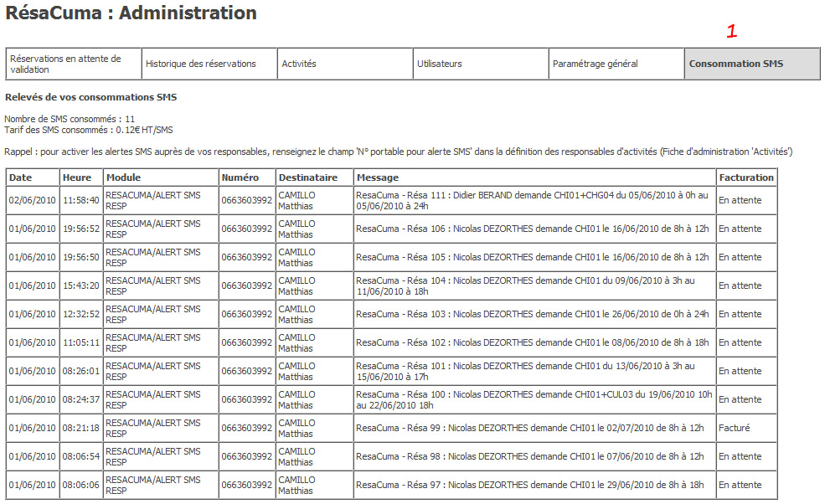Click the Résa 104 message cell
The image size is (825, 504).
pyautogui.click(x=534, y=285)
